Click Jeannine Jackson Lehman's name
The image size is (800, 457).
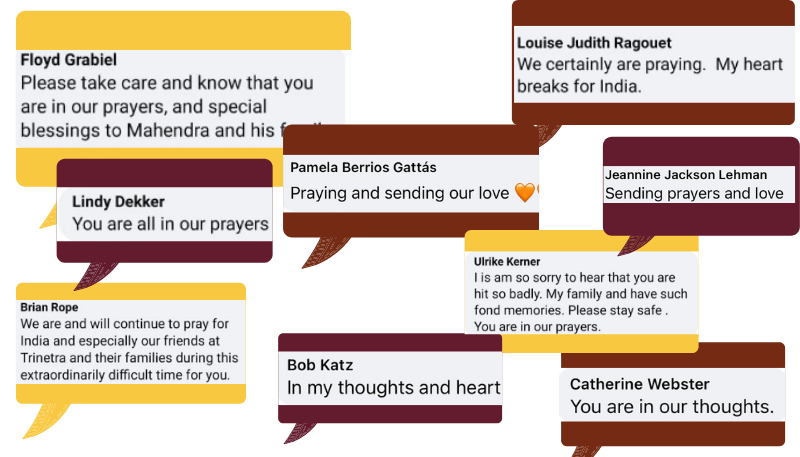point(686,174)
